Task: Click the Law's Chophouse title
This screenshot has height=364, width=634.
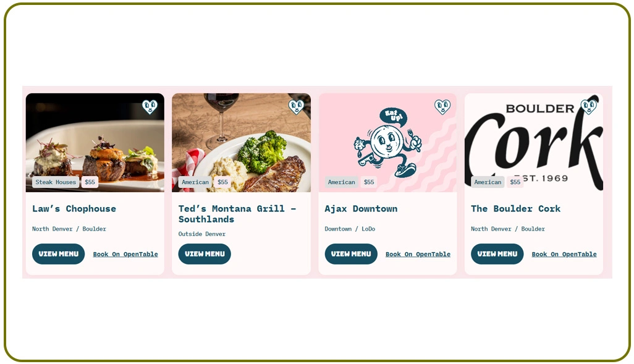Action: 74,209
